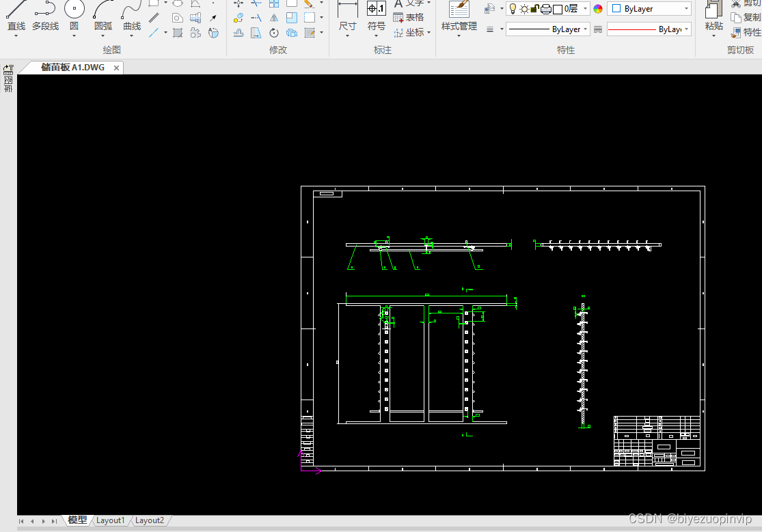Switch to the 模型 tab
This screenshot has width=762, height=532.
point(77,520)
